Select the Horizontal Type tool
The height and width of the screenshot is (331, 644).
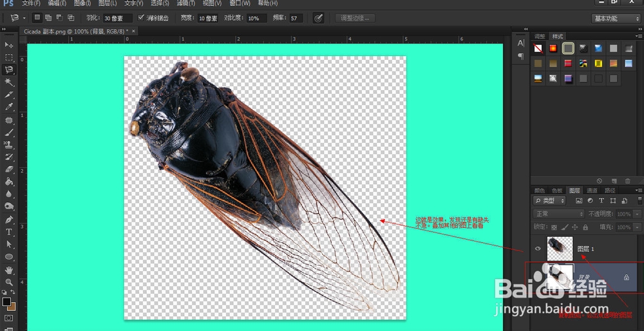(8, 232)
